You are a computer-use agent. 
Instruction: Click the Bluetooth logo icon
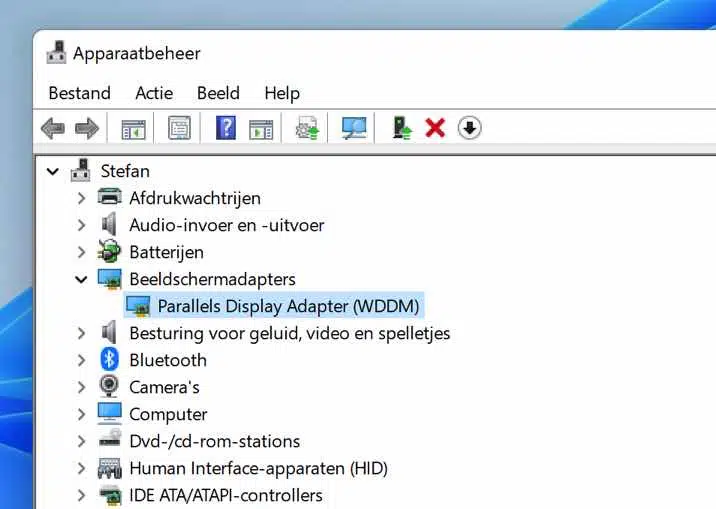coord(109,359)
